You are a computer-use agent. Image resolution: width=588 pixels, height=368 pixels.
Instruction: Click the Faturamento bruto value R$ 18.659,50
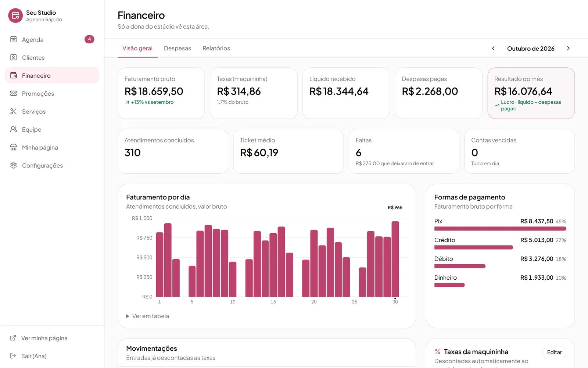point(154,91)
